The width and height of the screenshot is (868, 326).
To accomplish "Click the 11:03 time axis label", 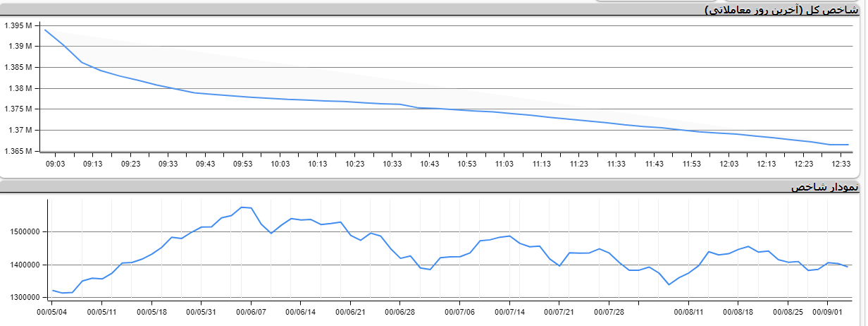I will (504, 164).
